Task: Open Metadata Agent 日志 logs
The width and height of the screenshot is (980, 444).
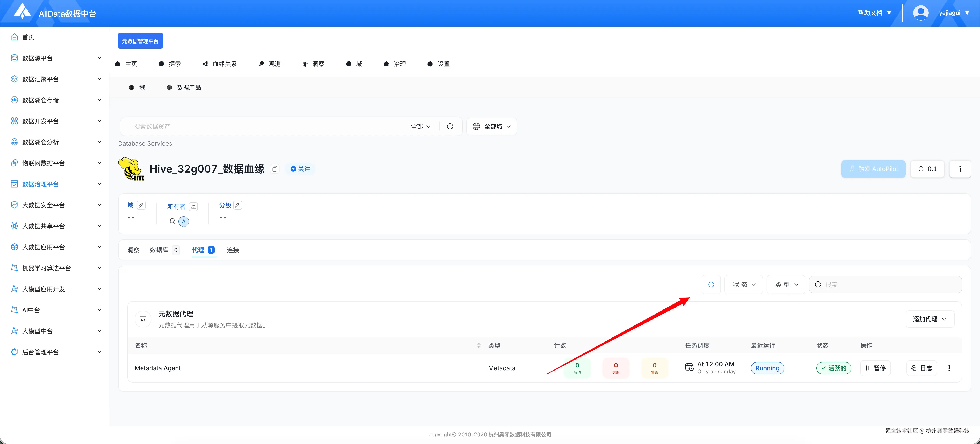Action: point(922,368)
